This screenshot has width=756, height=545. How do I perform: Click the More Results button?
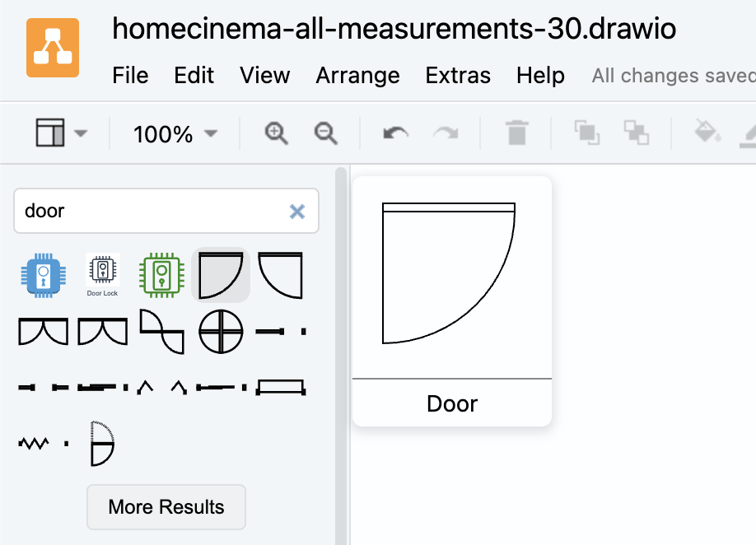pyautogui.click(x=166, y=507)
